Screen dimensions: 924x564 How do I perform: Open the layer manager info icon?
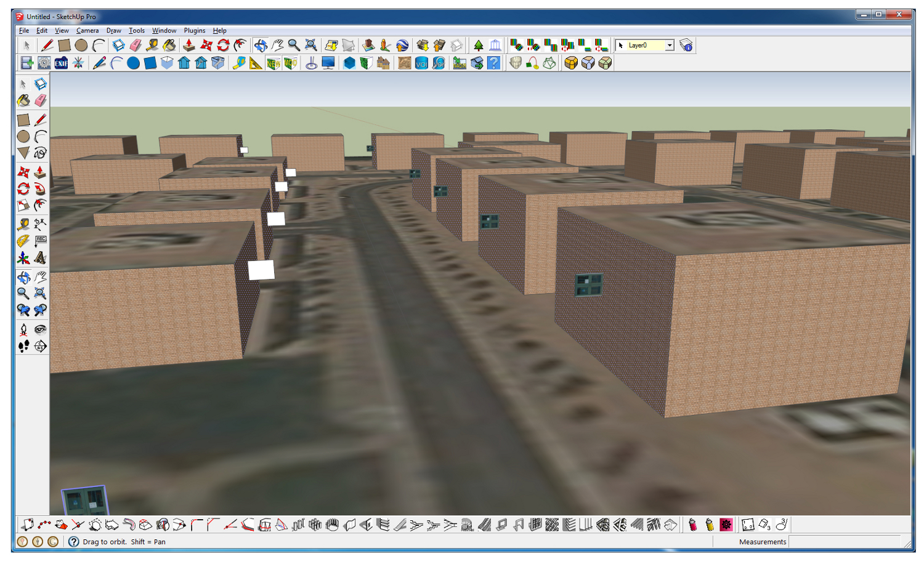(x=686, y=46)
